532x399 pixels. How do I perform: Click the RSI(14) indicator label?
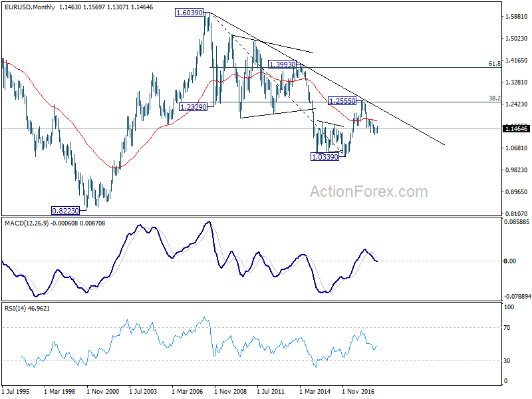tap(14, 309)
